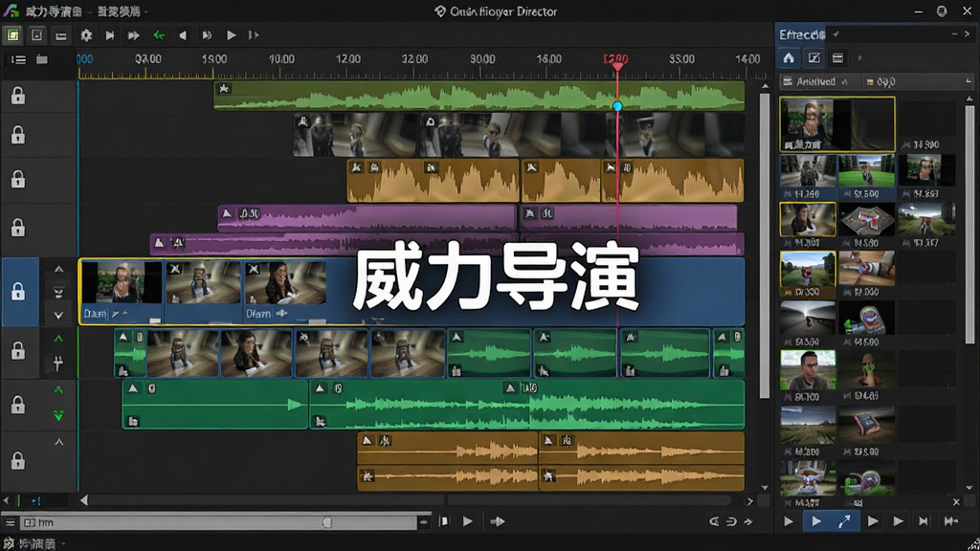Click the previous frame left-arrow toolbar icon
This screenshot has width=980, height=551.
pyautogui.click(x=183, y=35)
